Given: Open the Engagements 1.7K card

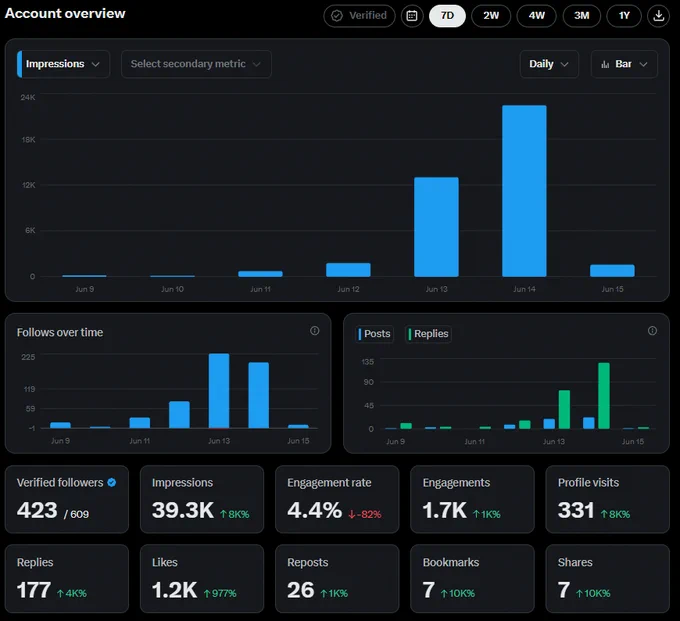Looking at the screenshot, I should [472, 499].
